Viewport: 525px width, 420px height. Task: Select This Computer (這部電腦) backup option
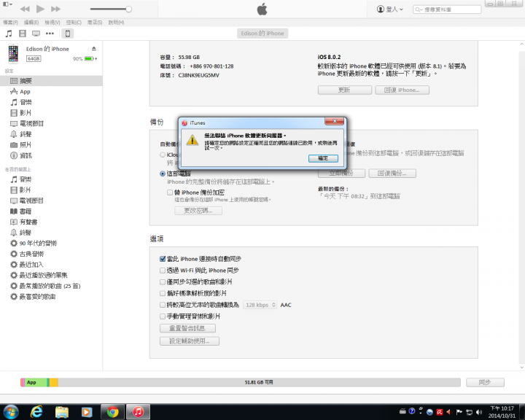point(163,174)
